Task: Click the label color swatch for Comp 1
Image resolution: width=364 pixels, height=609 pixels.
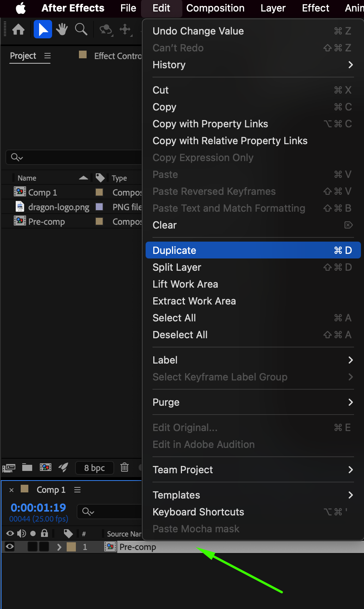Action: [99, 192]
